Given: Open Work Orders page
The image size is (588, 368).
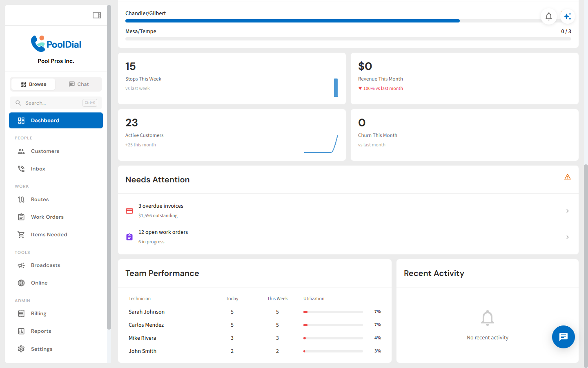Looking at the screenshot, I should click(56, 217).
